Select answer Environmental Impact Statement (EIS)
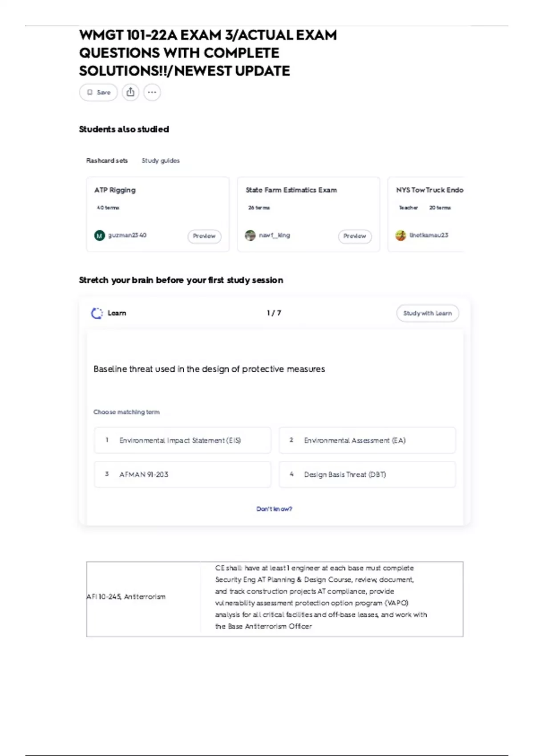This screenshot has height=756, width=534. click(182, 440)
